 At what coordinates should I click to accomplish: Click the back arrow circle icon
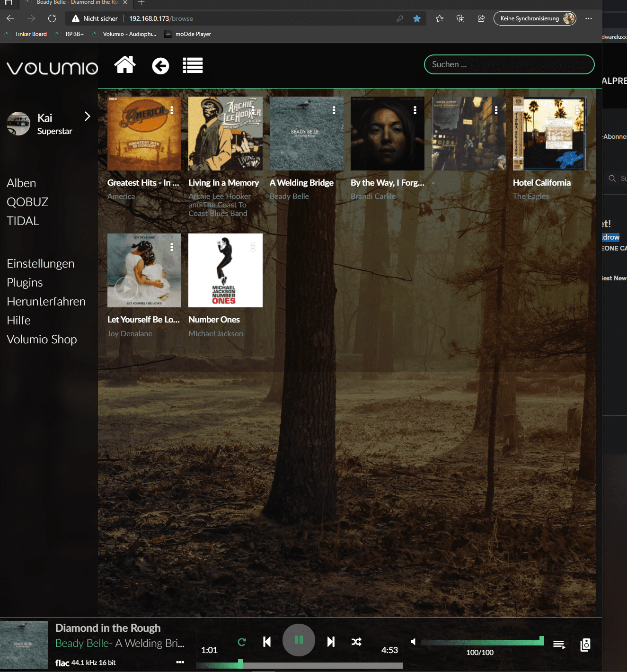pyautogui.click(x=160, y=66)
